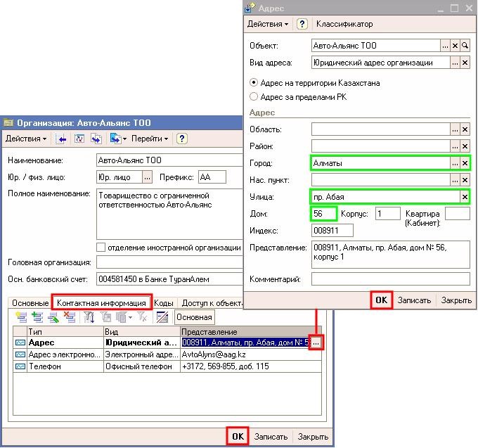
Task: Click into the Индекс input field
Action: point(332,231)
